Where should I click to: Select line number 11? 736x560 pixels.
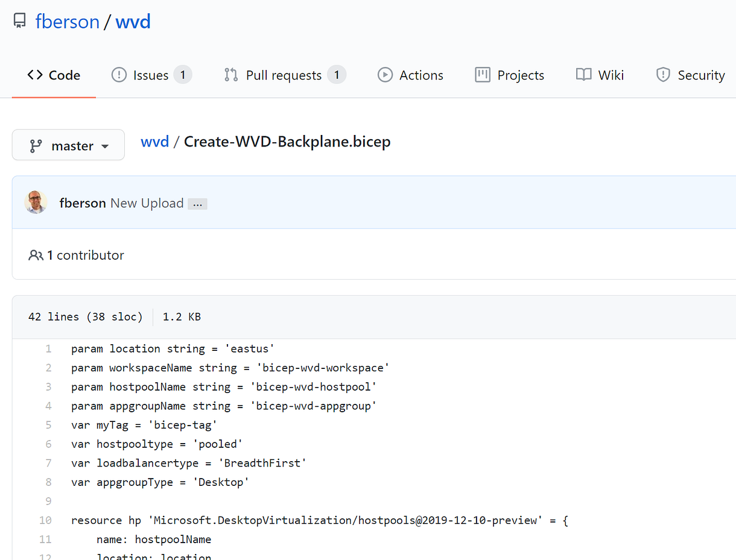(x=45, y=539)
